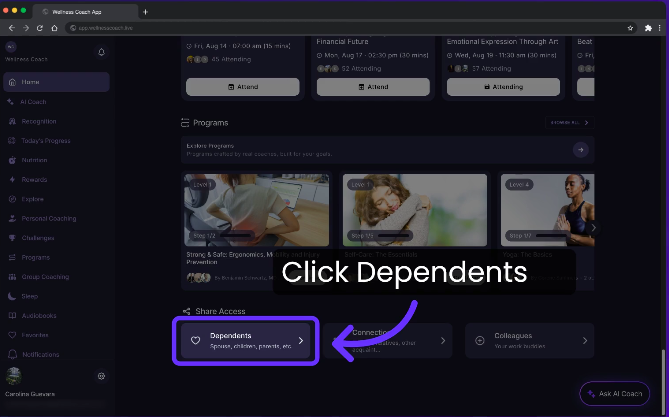This screenshot has width=669, height=417.
Task: Select the Wellness Coach App tab
Action: click(x=85, y=12)
